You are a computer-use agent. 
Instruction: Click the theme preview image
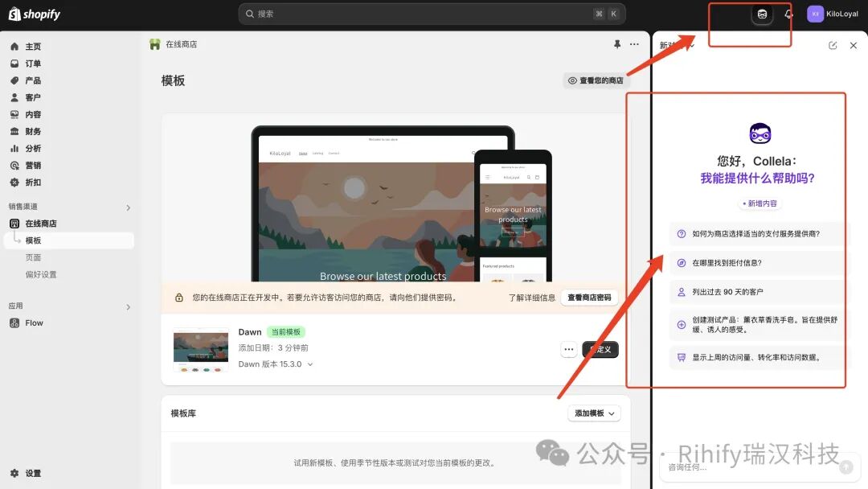coord(401,203)
